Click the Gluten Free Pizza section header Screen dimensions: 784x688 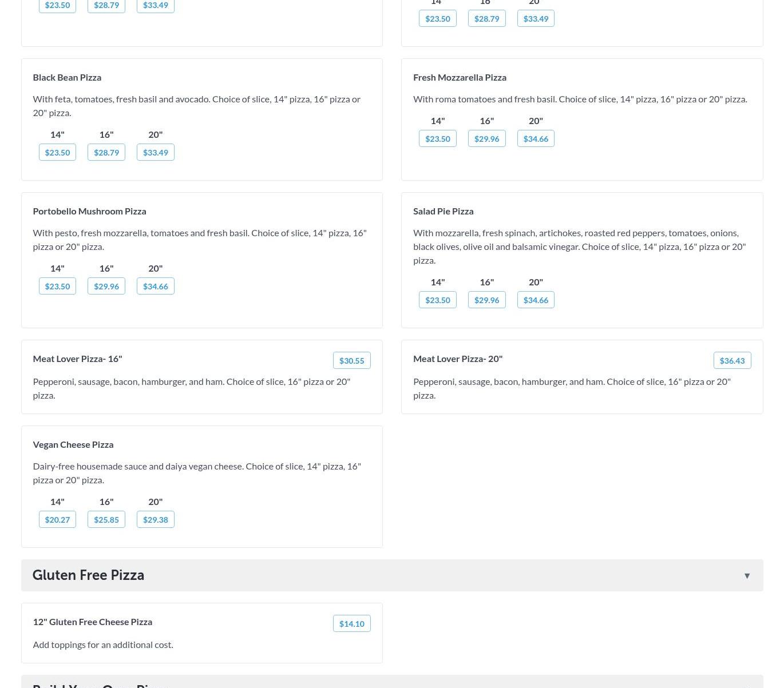pos(88,575)
